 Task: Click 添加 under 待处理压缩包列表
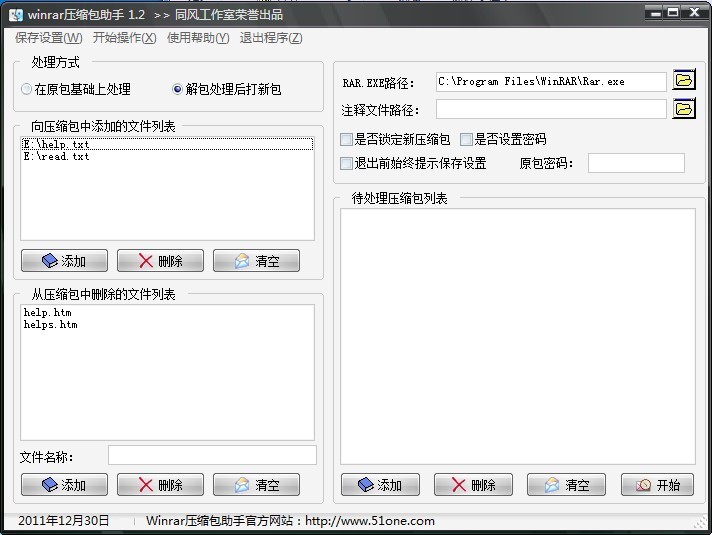(x=380, y=485)
